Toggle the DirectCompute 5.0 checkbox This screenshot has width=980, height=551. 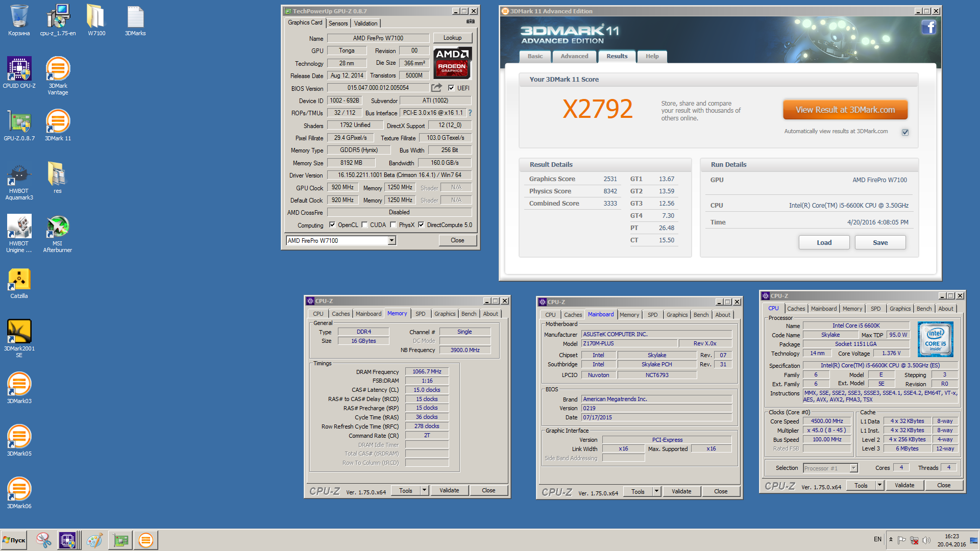tap(421, 224)
